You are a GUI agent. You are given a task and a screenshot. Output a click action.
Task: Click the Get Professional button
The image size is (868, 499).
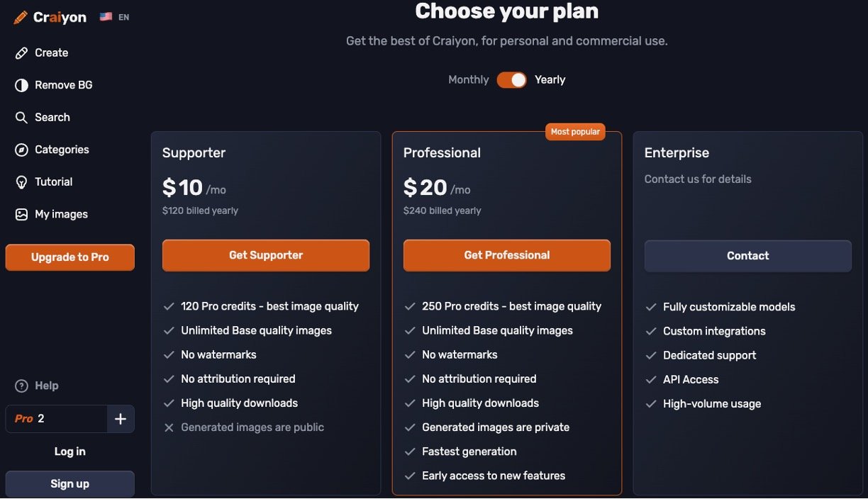(507, 255)
